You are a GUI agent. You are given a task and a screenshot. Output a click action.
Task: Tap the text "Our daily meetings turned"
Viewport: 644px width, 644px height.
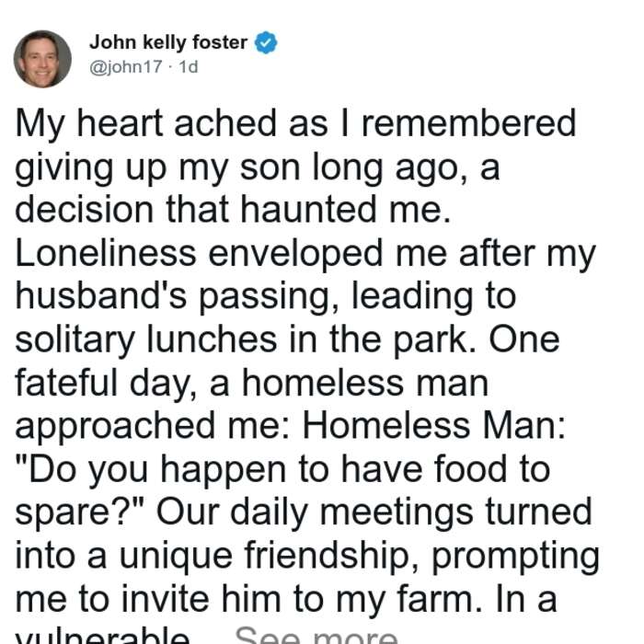[374, 513]
